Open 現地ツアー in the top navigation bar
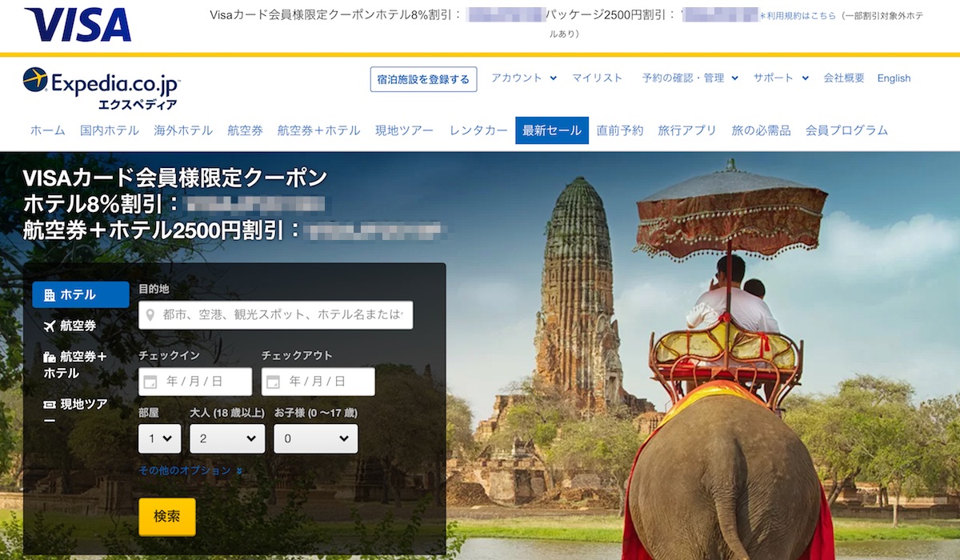This screenshot has height=560, width=960. tap(405, 130)
